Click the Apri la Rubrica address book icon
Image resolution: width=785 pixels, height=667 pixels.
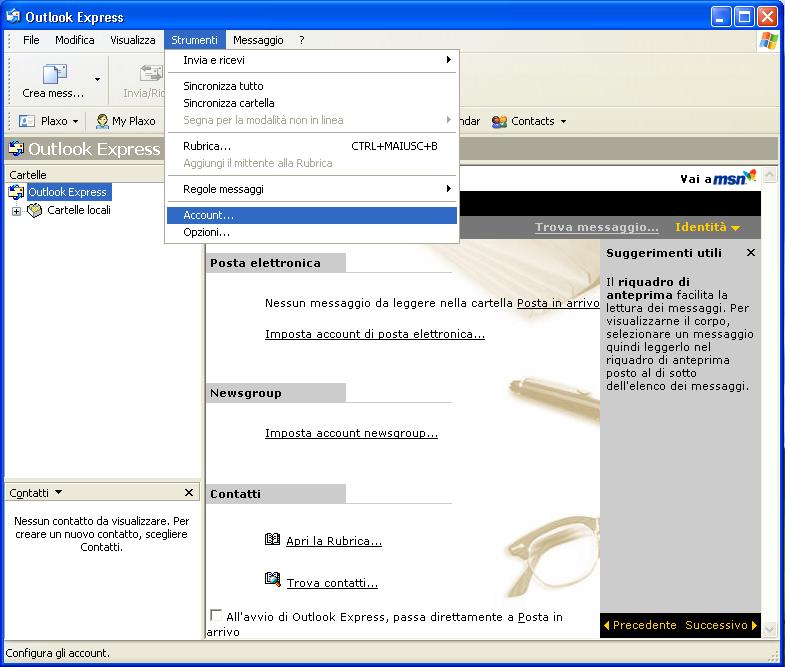(x=273, y=540)
